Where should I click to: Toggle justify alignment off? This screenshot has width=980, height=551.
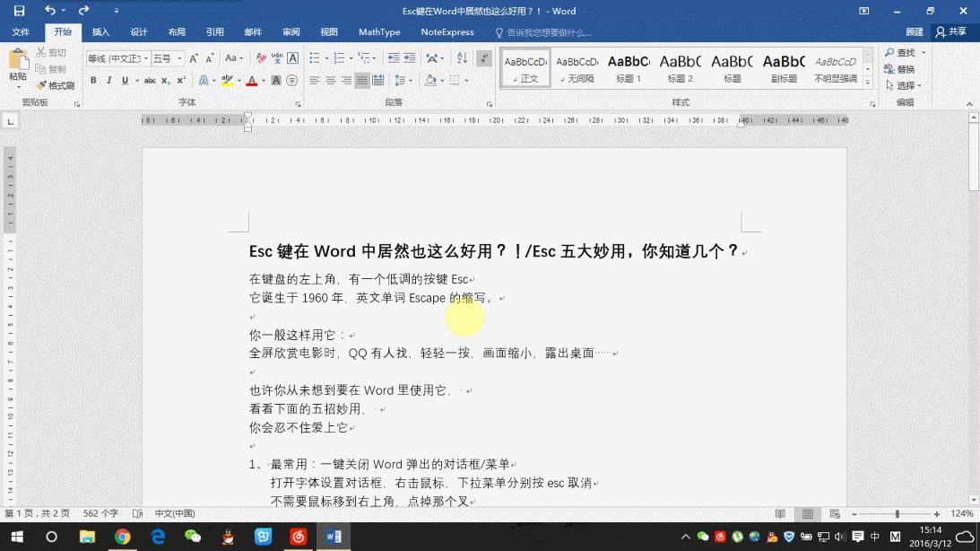pos(362,80)
